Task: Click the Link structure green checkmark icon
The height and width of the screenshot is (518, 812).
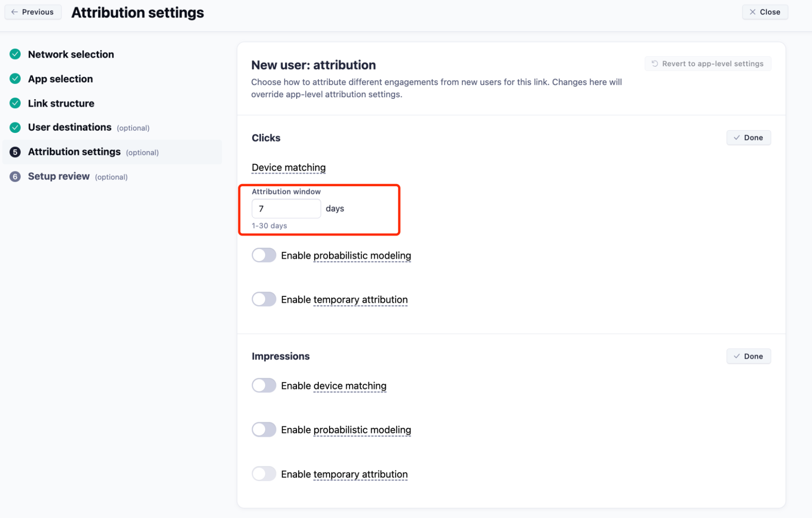Action: pos(15,103)
